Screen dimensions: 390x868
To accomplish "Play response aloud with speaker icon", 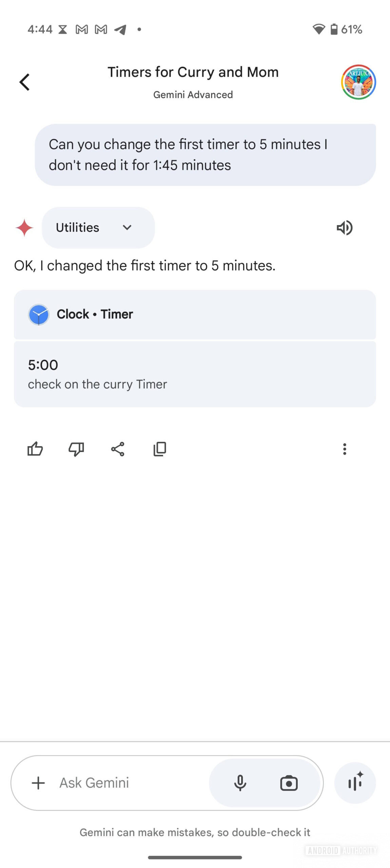I will click(345, 228).
